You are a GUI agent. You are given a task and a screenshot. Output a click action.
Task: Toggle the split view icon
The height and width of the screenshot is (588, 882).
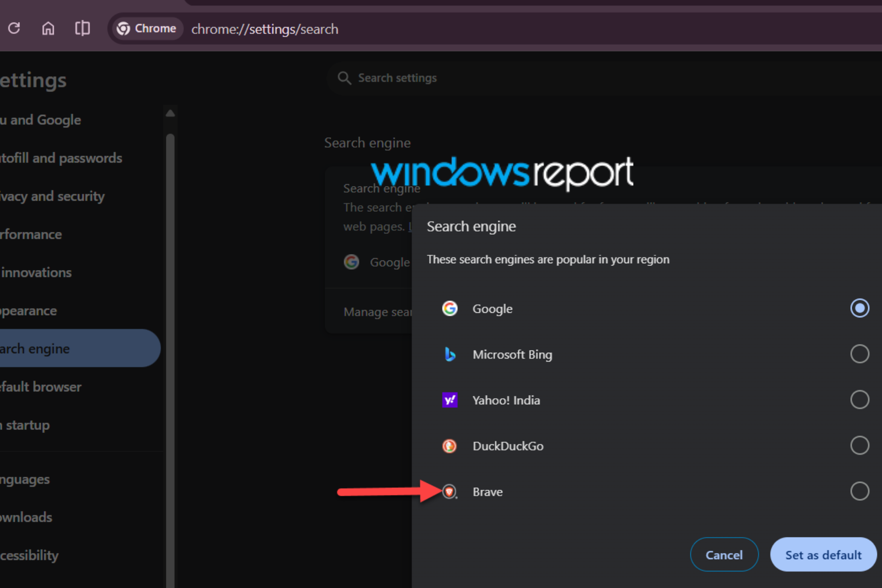point(82,28)
